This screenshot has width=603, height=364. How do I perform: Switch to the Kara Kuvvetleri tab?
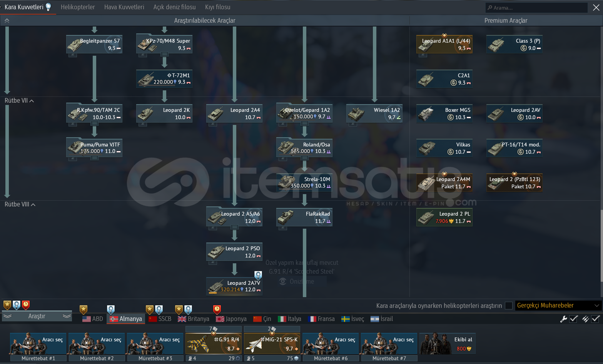28,7
